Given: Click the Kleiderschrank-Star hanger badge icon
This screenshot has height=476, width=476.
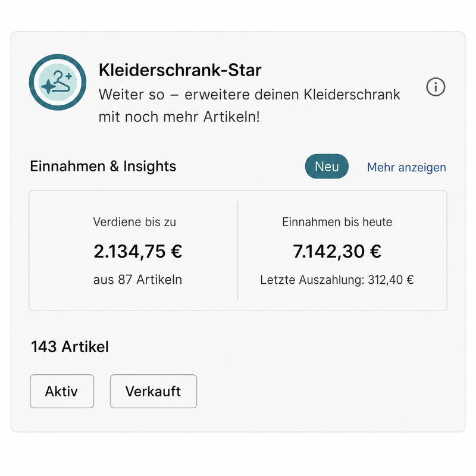Looking at the screenshot, I should [58, 82].
